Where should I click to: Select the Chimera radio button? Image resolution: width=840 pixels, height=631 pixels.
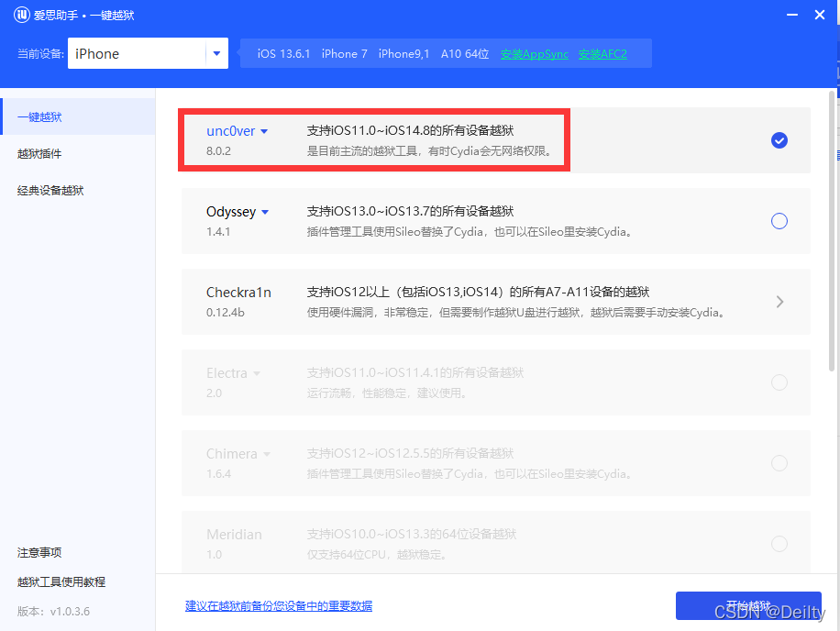click(x=779, y=463)
